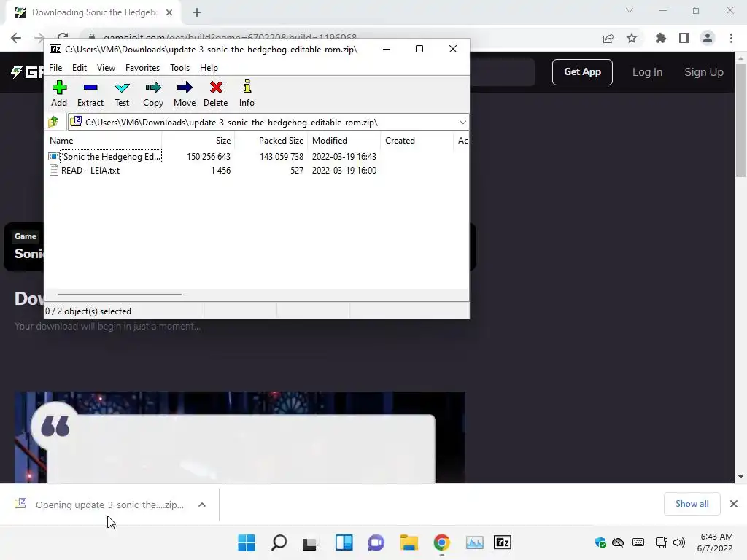
Task: Open the 7-Zip taskbar icon
Action: [503, 542]
